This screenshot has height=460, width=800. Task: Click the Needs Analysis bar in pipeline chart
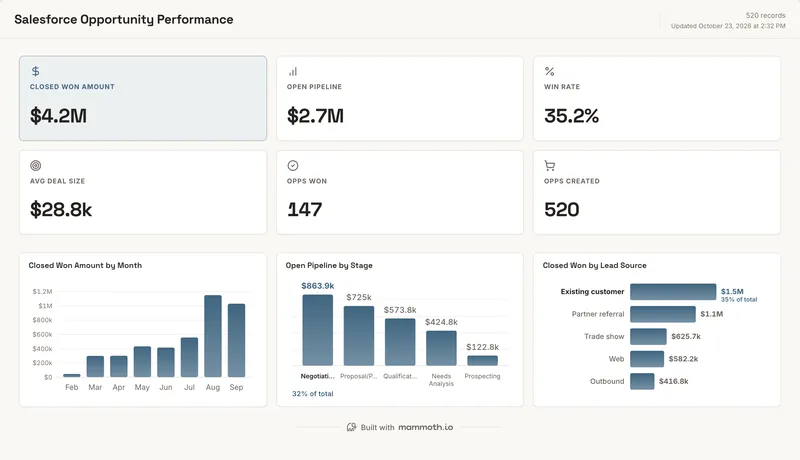coord(441,348)
